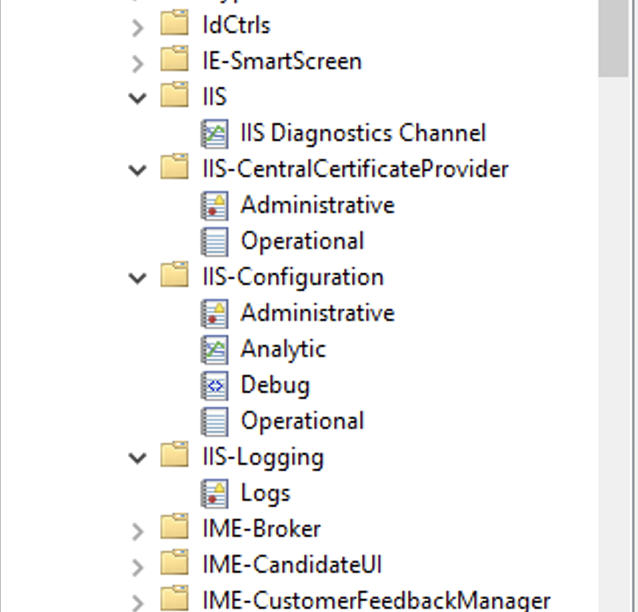Click the Logs icon under IIS-Logging
Image resolution: width=638 pixels, height=612 pixels.
click(214, 493)
